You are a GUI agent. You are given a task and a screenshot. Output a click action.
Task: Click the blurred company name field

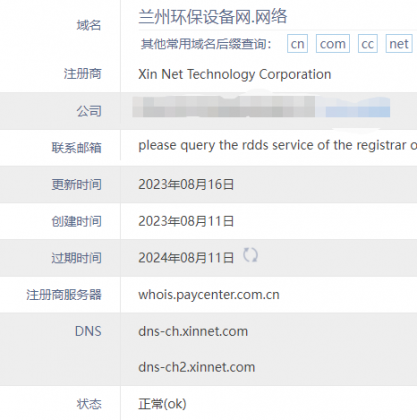(261, 107)
